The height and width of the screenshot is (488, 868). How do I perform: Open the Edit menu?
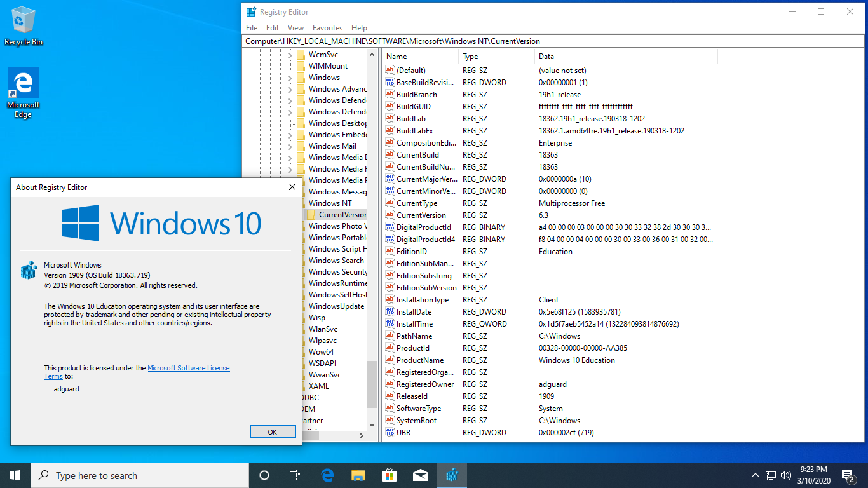click(x=273, y=28)
